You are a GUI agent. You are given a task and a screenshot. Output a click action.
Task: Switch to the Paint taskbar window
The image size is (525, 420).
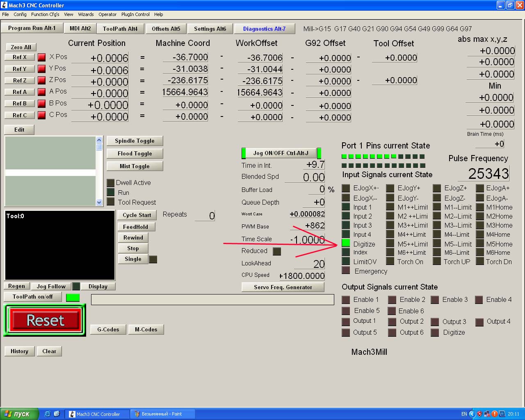pos(162,414)
